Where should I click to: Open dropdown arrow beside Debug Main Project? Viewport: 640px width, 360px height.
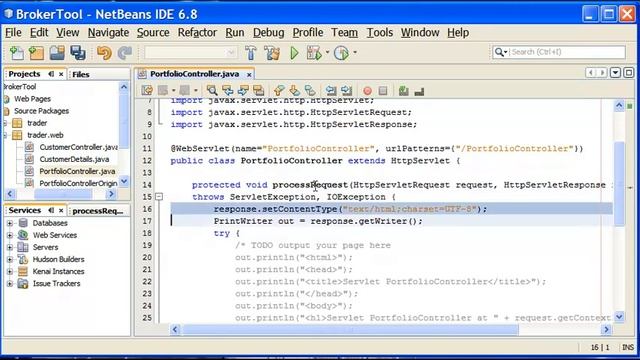click(327, 53)
